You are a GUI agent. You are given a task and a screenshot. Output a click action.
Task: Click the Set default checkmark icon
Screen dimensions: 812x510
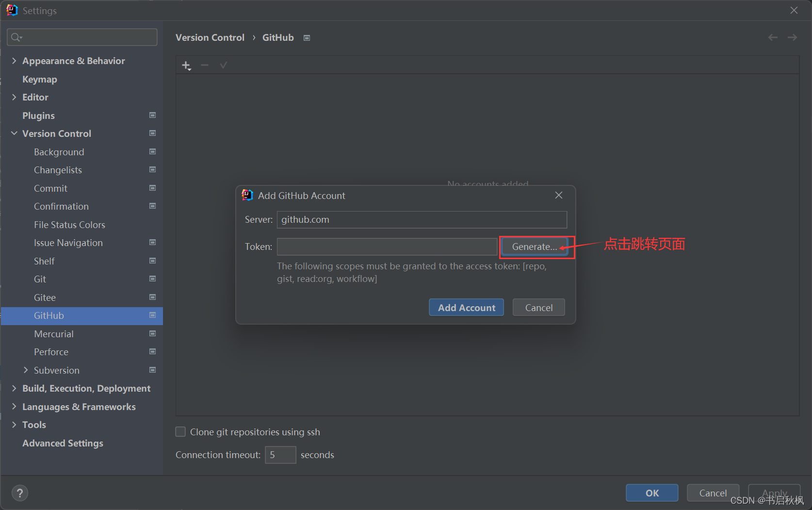tap(223, 65)
